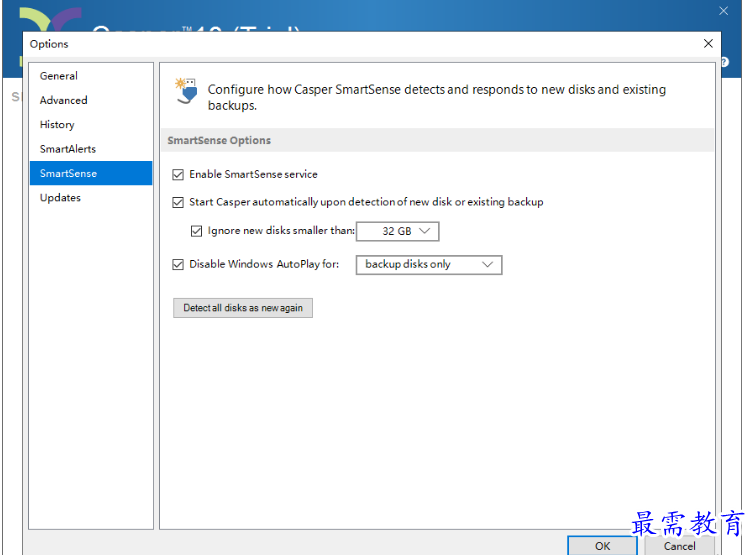Switch to the SmartAlerts settings

[x=91, y=149]
